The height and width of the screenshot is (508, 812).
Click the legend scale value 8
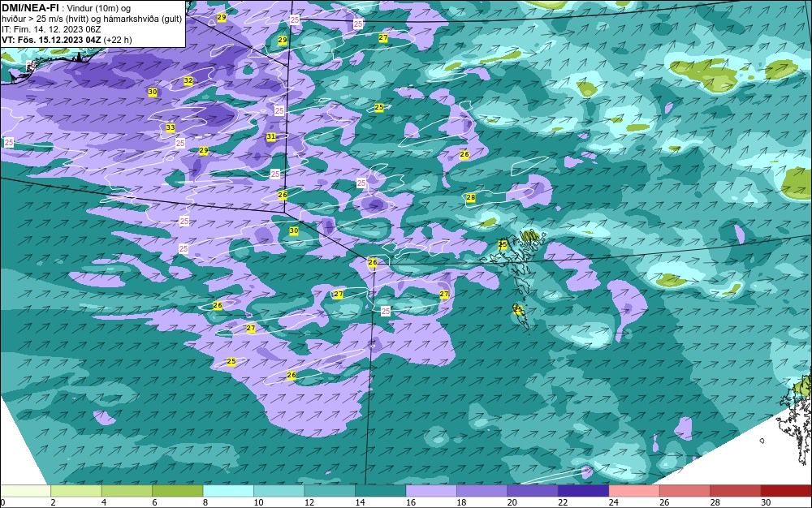click(x=205, y=502)
